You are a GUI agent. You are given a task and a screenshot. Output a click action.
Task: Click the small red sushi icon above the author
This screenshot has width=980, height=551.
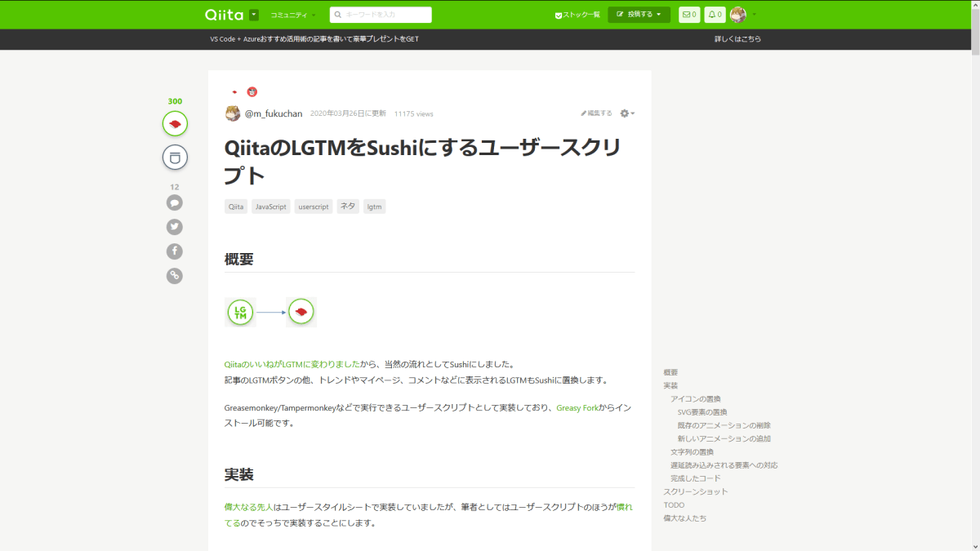click(234, 92)
